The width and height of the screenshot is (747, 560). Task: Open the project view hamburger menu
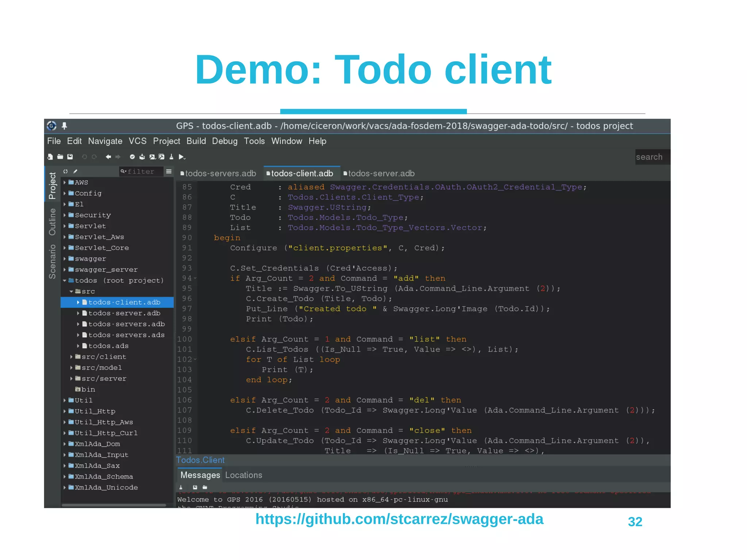pyautogui.click(x=169, y=171)
